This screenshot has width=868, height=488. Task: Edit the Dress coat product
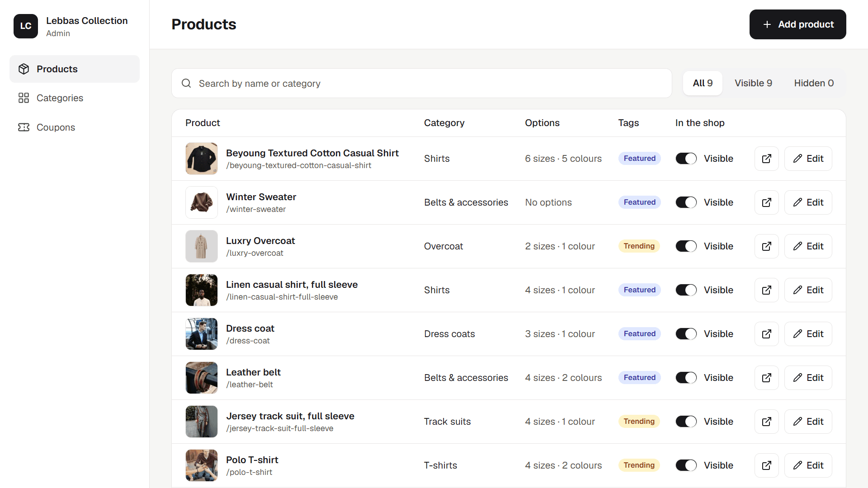click(x=808, y=334)
